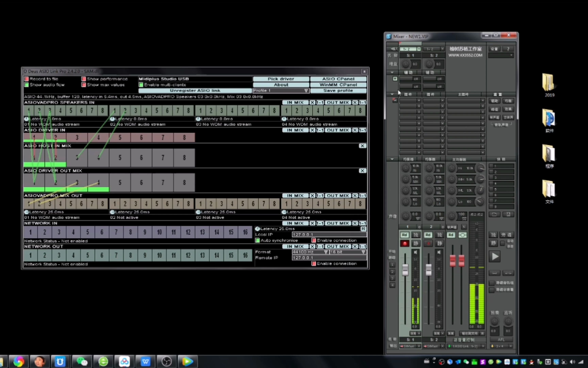Click Mixer channel 1 volume fader
588x368 pixels.
coord(405,270)
